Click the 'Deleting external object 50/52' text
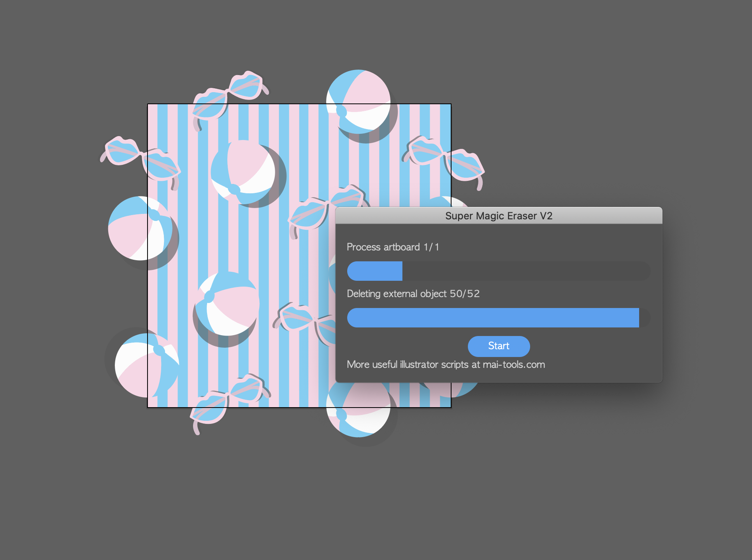This screenshot has width=752, height=560. (x=413, y=294)
